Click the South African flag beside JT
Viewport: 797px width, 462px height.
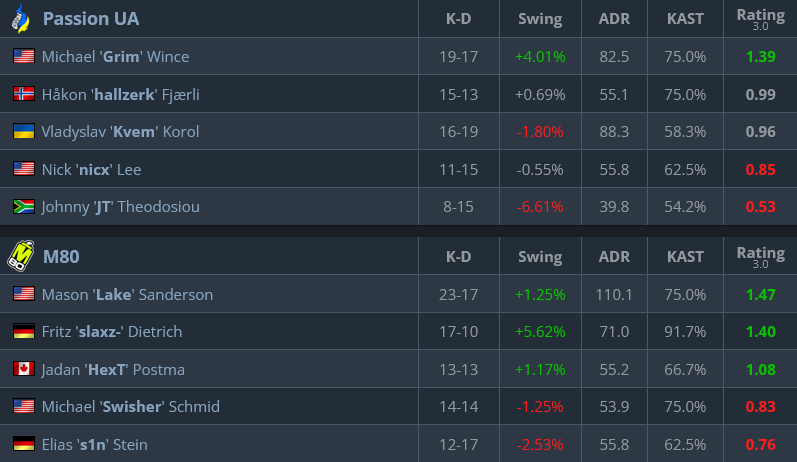point(24,207)
